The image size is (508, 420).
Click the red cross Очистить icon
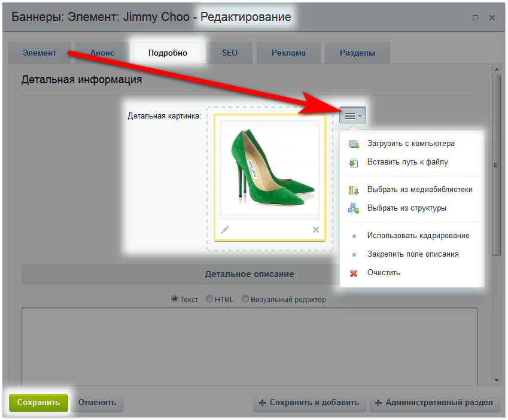pyautogui.click(x=354, y=273)
